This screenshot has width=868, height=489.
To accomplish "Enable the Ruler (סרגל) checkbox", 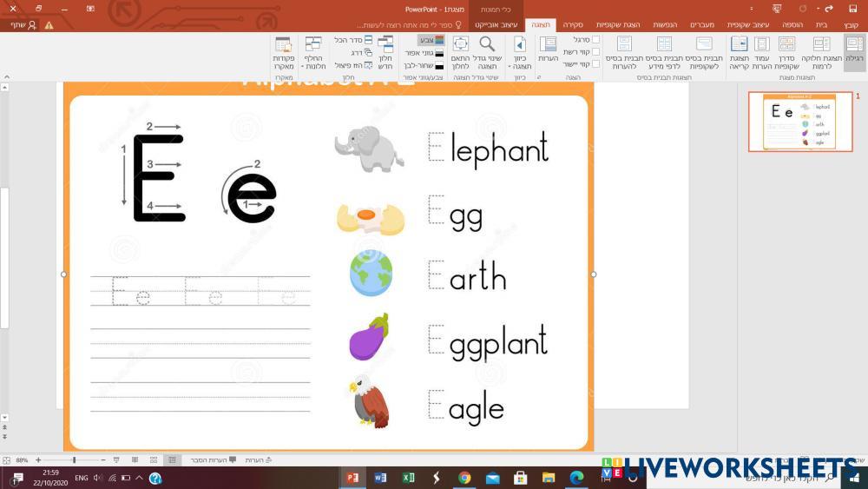I will point(595,40).
